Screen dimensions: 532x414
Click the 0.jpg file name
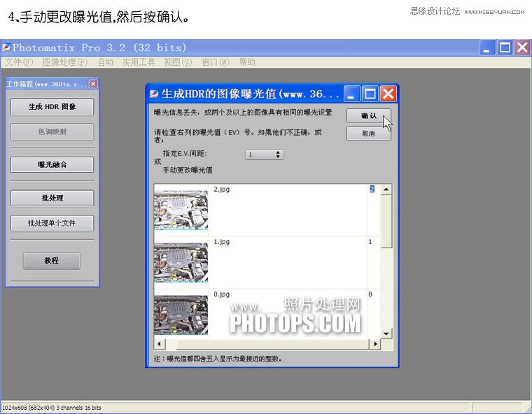point(222,294)
